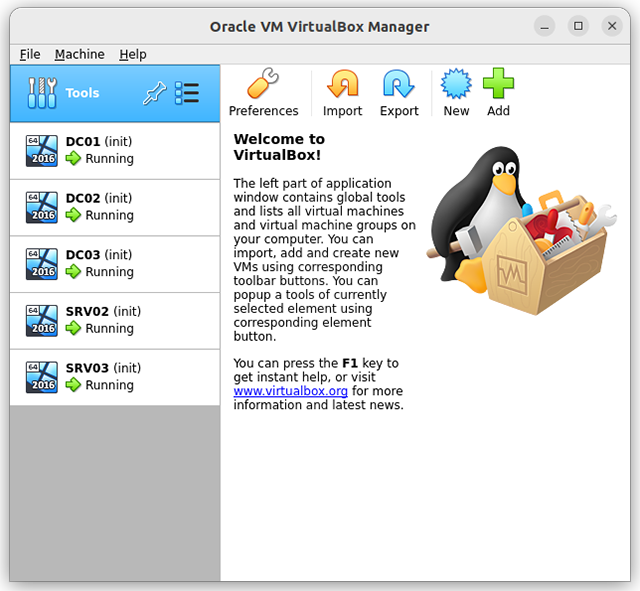
Task: Click DC01 Windows 2016 OS icon
Action: point(42,151)
